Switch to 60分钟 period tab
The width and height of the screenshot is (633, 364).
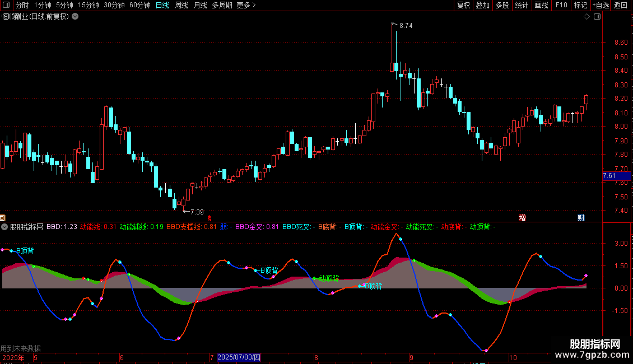tap(139, 5)
